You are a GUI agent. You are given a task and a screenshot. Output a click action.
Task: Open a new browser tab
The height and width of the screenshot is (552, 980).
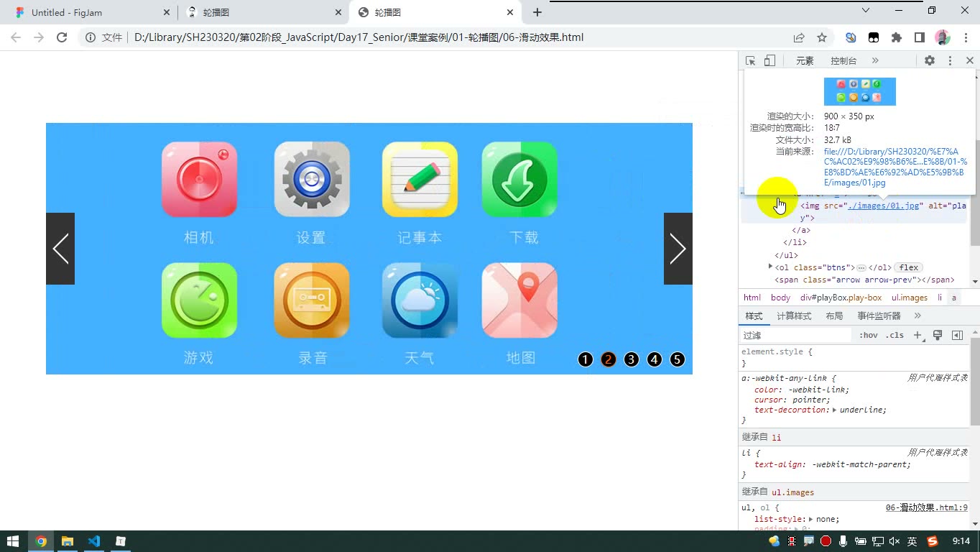point(537,12)
